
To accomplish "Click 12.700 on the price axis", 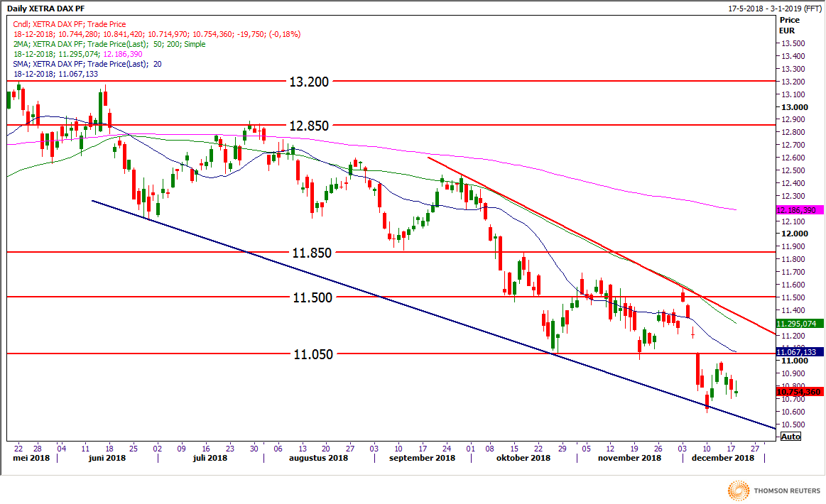I will [x=793, y=145].
